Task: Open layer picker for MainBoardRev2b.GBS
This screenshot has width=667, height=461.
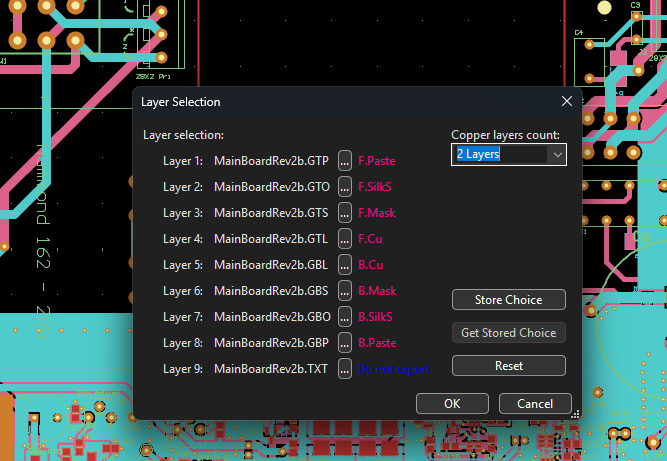Action: pyautogui.click(x=345, y=291)
